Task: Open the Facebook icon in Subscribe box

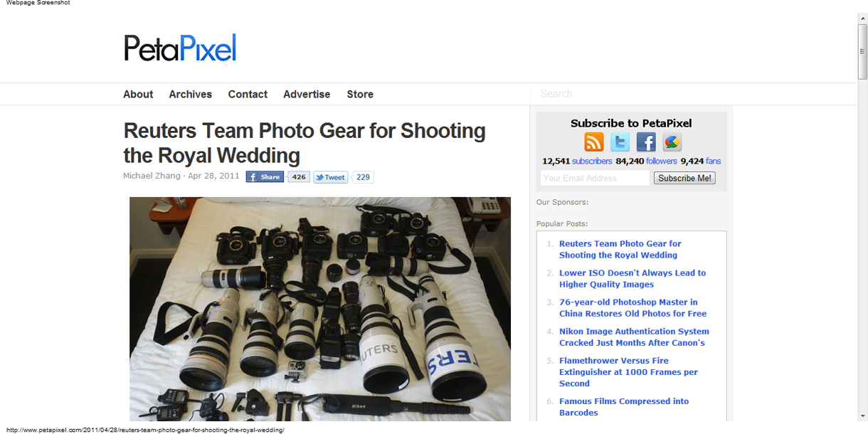Action: 646,142
